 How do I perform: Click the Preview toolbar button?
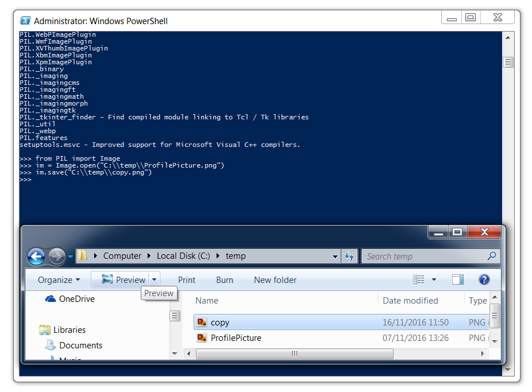(124, 280)
